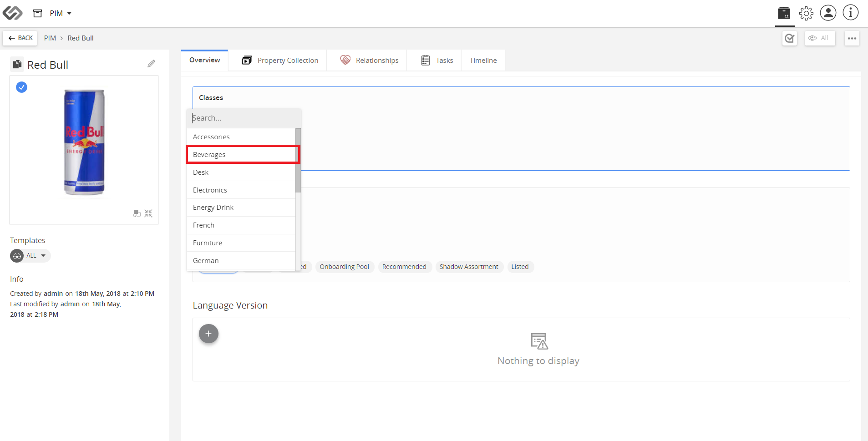Click the replace image icon below thumbnail
Viewport: 868px width, 441px height.
(x=137, y=213)
